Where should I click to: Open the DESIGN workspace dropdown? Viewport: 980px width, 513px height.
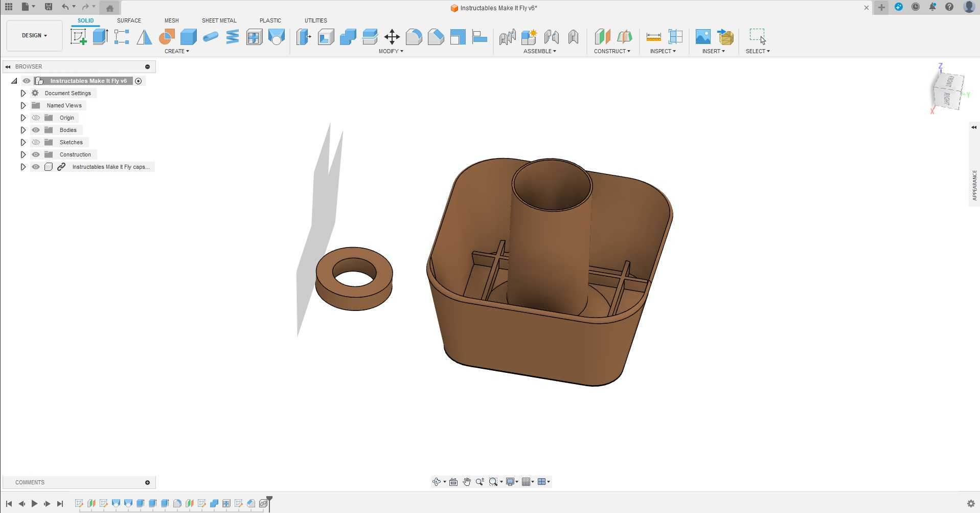click(x=34, y=36)
